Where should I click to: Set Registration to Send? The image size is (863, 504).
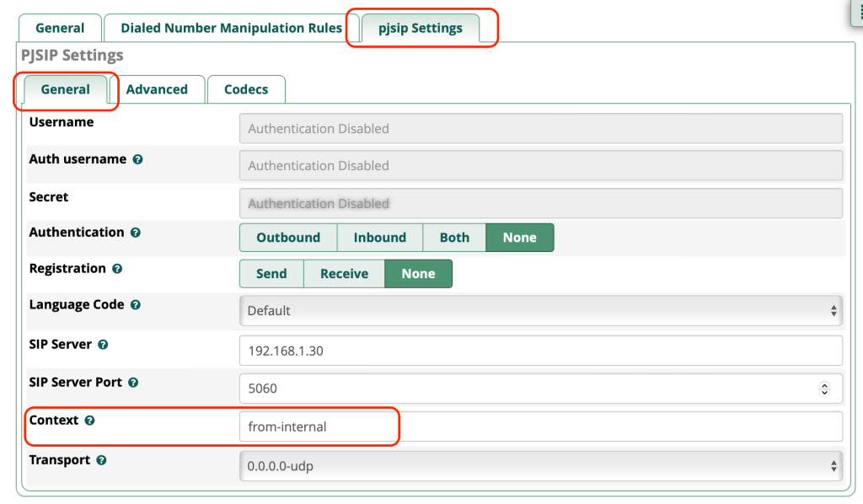coord(271,274)
